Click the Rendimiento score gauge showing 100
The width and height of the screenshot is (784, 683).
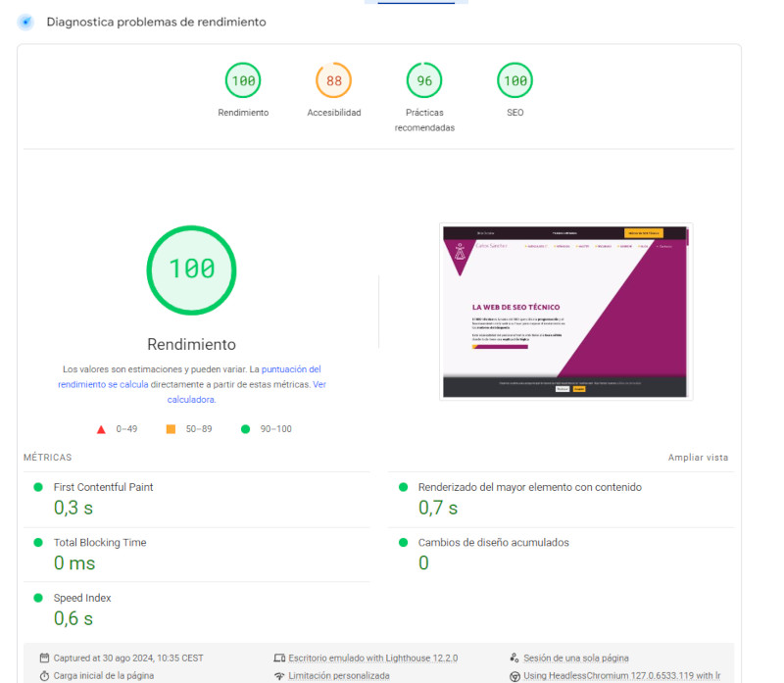243,81
